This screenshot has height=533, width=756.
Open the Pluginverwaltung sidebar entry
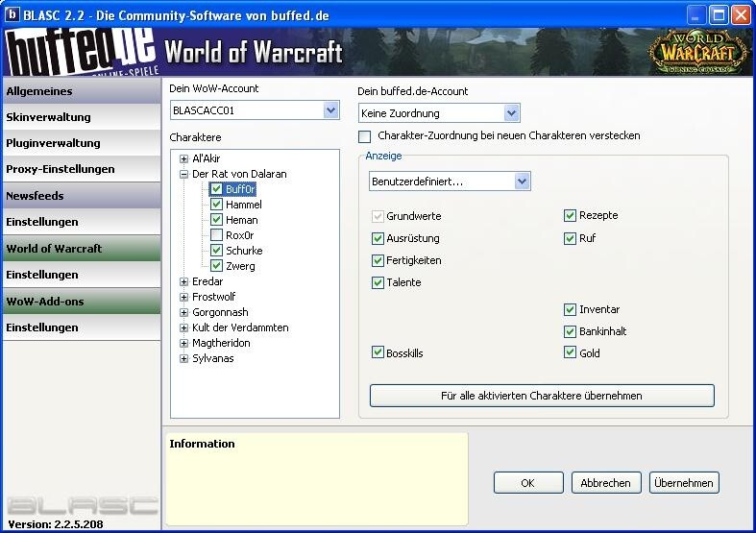point(80,143)
